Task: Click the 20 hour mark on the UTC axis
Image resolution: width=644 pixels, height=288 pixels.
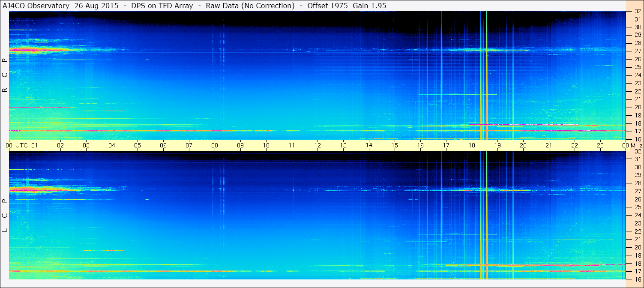Action: tap(523, 145)
